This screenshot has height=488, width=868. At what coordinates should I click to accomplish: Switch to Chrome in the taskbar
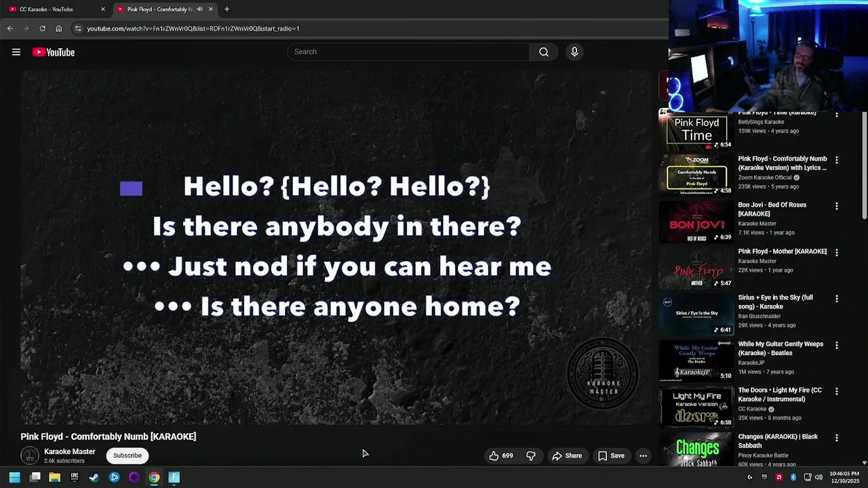tap(154, 477)
